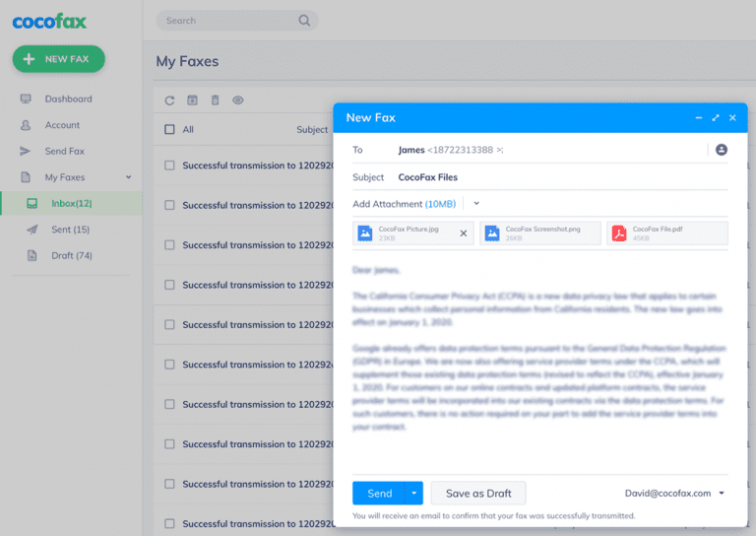Check the fourth Successful transmission row checkbox
The height and width of the screenshot is (536, 756).
click(x=169, y=285)
